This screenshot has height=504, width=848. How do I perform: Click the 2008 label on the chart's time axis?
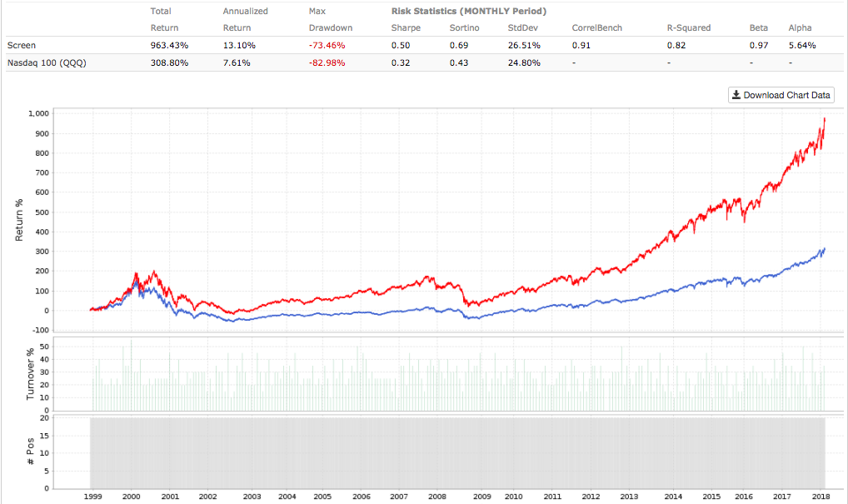pyautogui.click(x=436, y=495)
